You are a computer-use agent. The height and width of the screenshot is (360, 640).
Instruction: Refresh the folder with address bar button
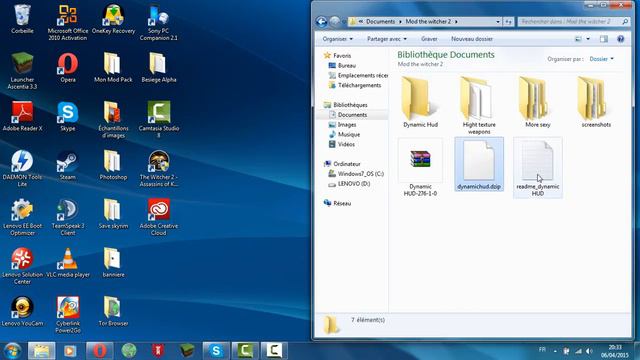[509, 22]
